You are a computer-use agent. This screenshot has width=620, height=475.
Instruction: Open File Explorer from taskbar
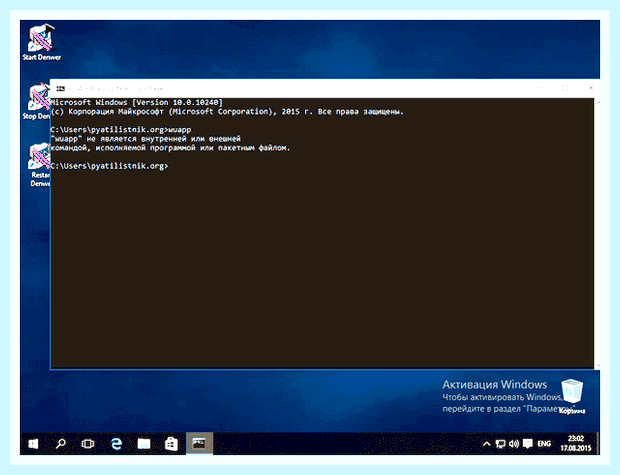[144, 444]
